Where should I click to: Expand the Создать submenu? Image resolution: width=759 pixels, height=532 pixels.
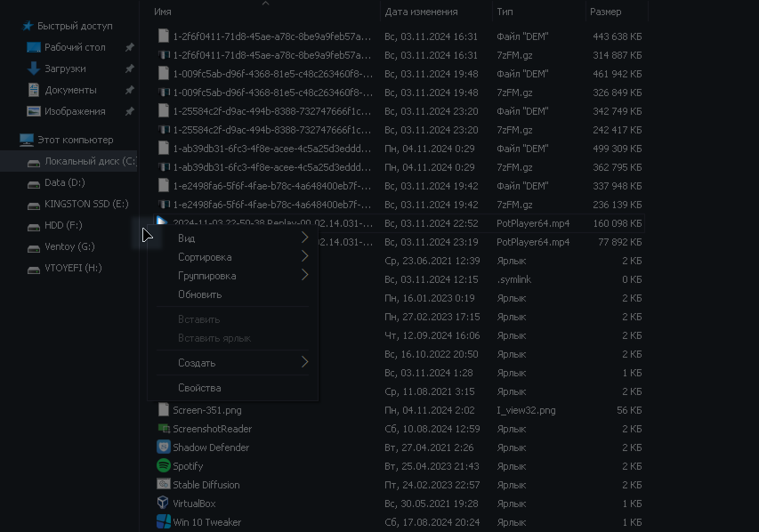click(304, 363)
